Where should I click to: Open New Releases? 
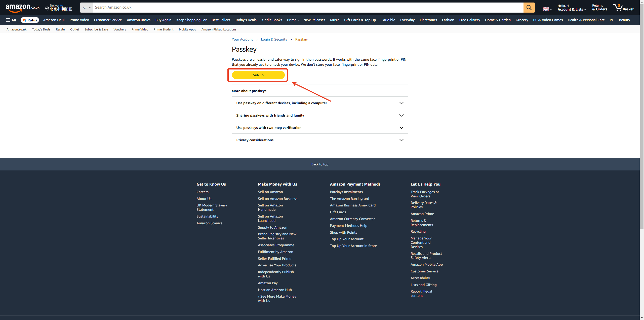314,20
